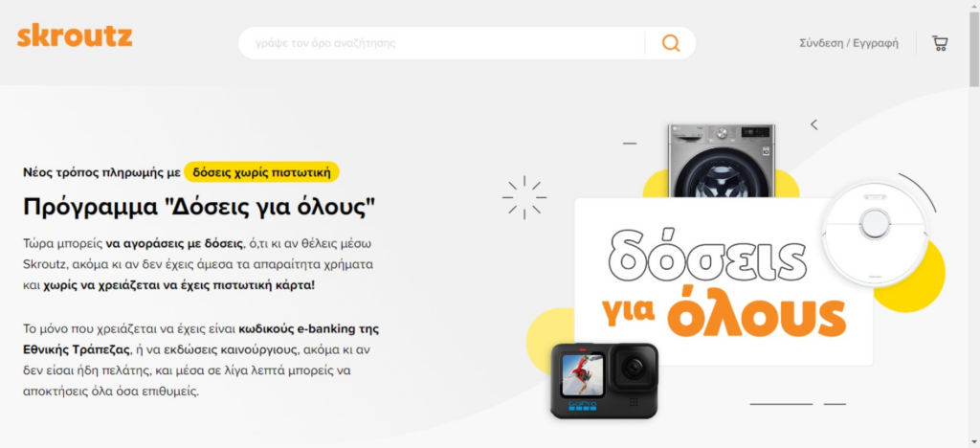
Task: Open the shopping cart icon
Action: 940,43
